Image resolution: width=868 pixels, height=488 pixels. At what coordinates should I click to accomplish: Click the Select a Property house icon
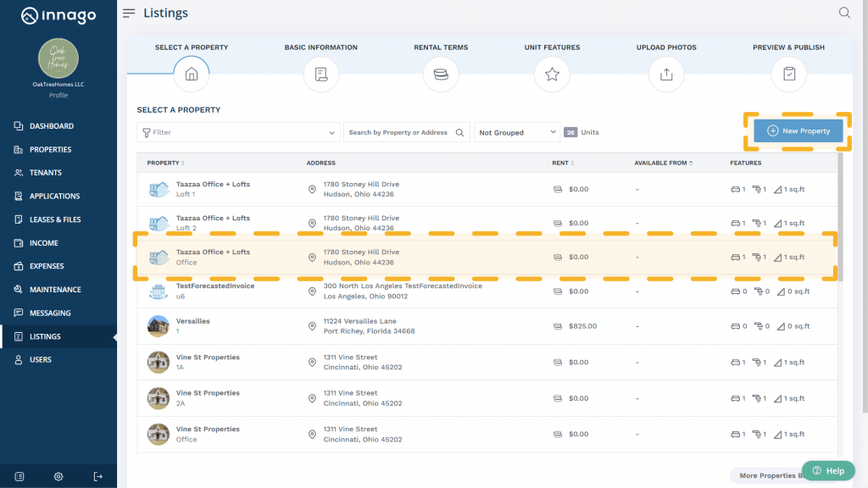191,75
